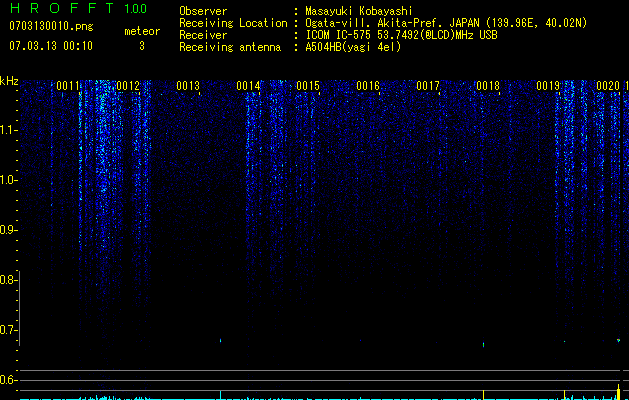Viewport: 629px width, 400px height.
Task: Click the tall yellow spike under 0020
Action: (618, 392)
